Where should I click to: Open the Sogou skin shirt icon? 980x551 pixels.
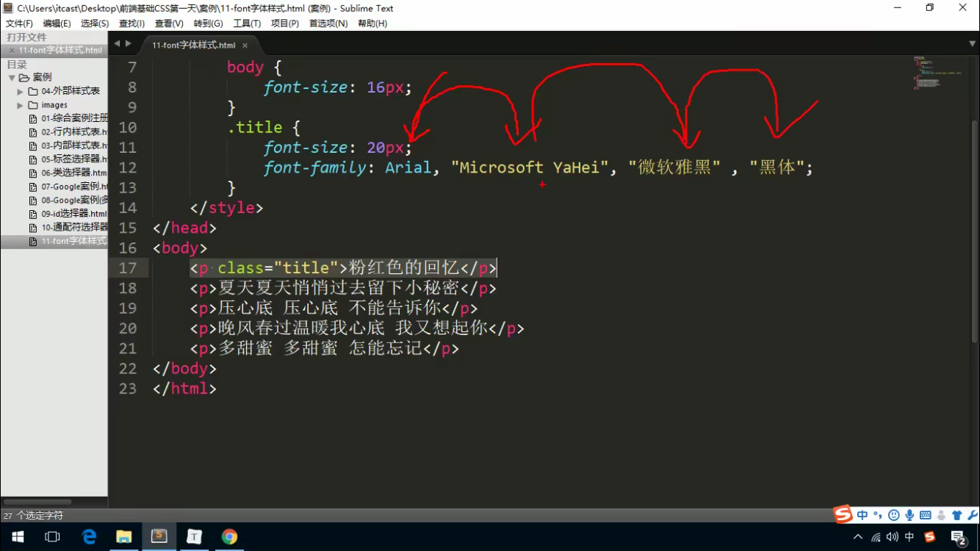[956, 516]
